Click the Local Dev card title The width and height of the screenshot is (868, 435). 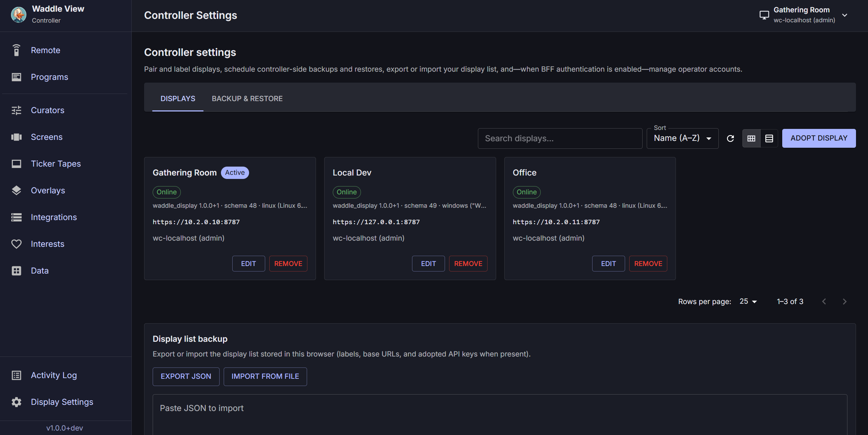coord(352,172)
